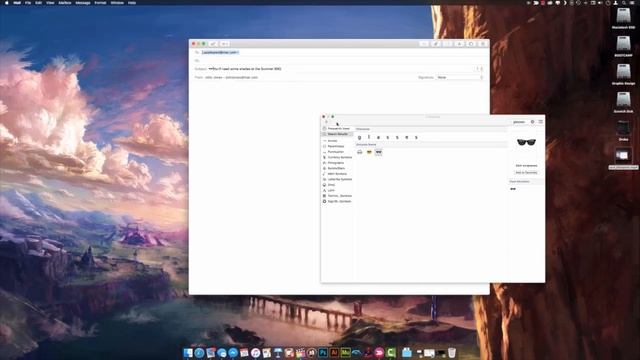Click the letter a character result
This screenshot has height=360, width=640.
[378, 137]
